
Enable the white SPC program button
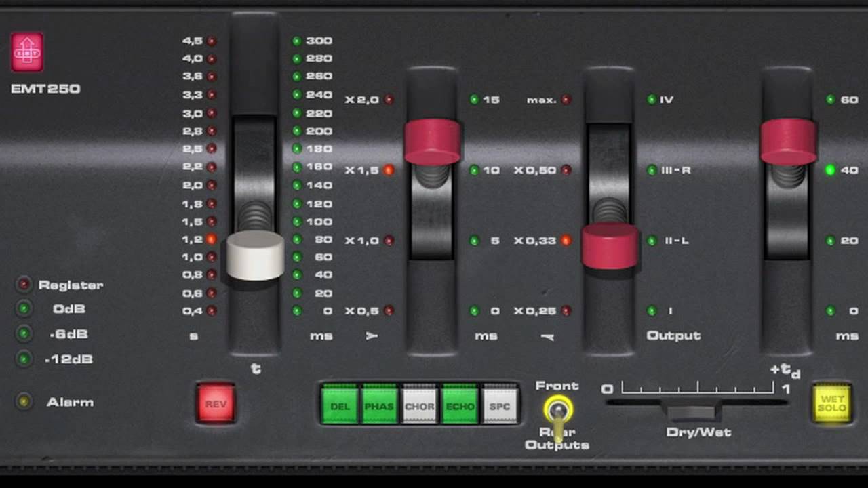pos(500,405)
